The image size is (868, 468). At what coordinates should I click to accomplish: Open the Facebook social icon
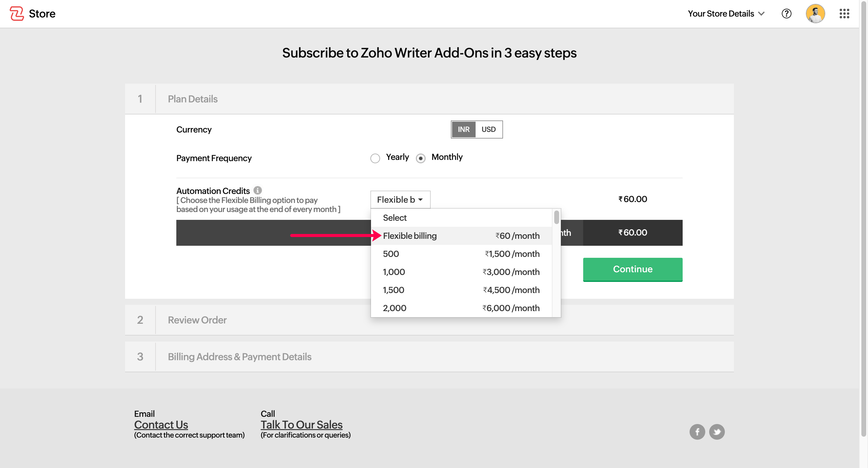pyautogui.click(x=697, y=432)
